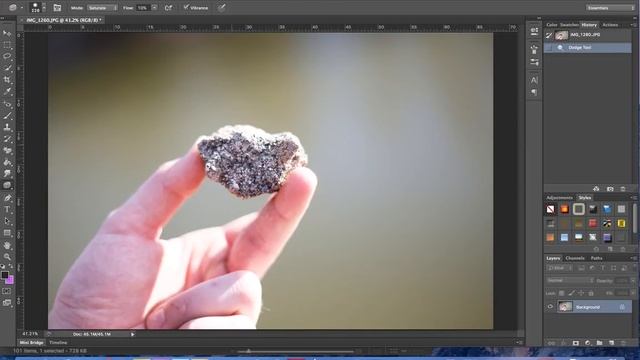Select the Pen tool

(x=7, y=198)
